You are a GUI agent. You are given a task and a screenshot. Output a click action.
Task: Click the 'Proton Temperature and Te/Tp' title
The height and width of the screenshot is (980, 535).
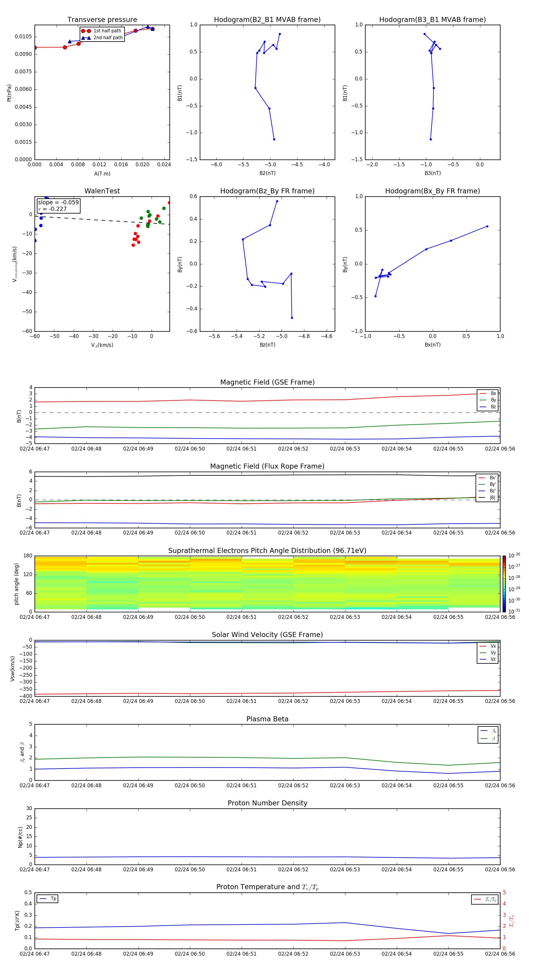click(267, 887)
